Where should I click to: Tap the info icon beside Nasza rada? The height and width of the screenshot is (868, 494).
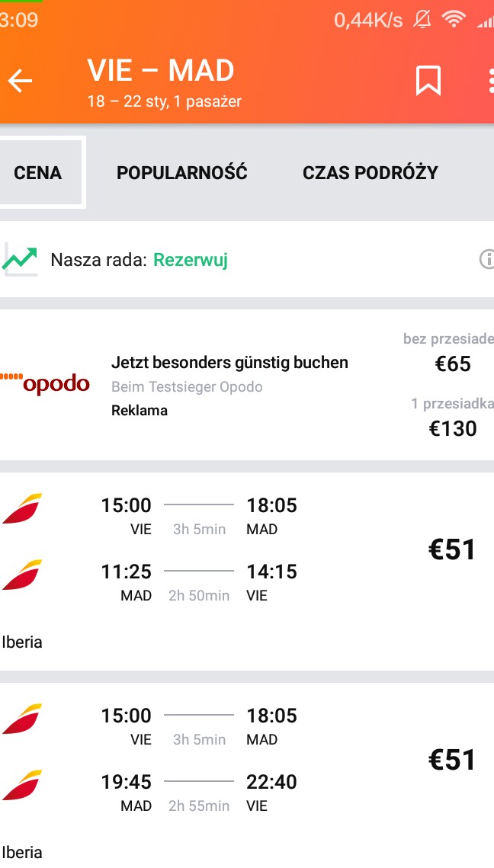[487, 258]
